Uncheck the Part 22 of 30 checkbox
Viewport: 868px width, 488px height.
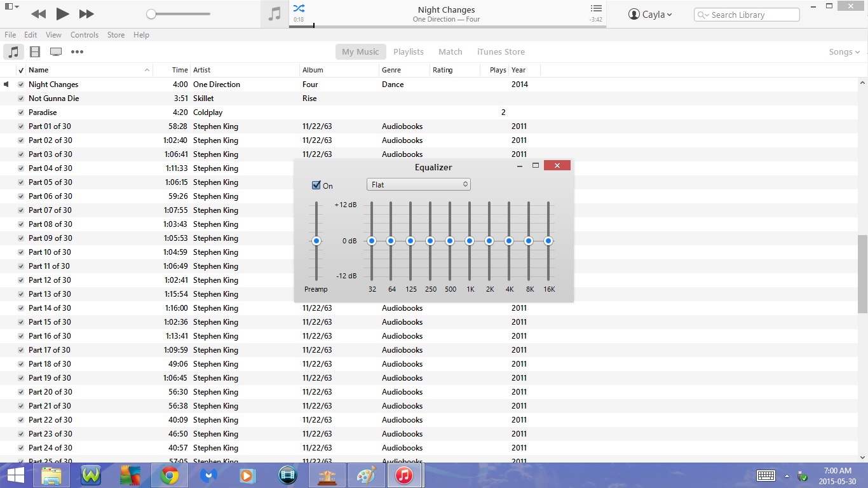tap(21, 420)
